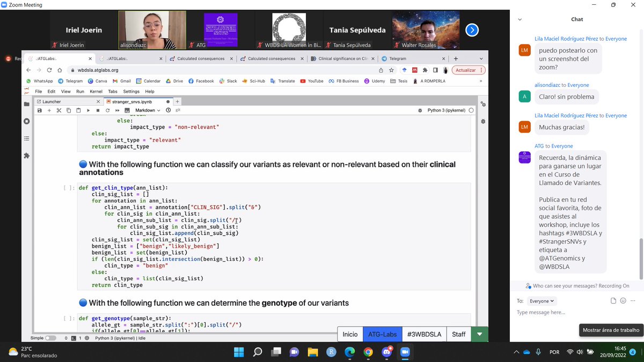Reload the browser page

49,70
